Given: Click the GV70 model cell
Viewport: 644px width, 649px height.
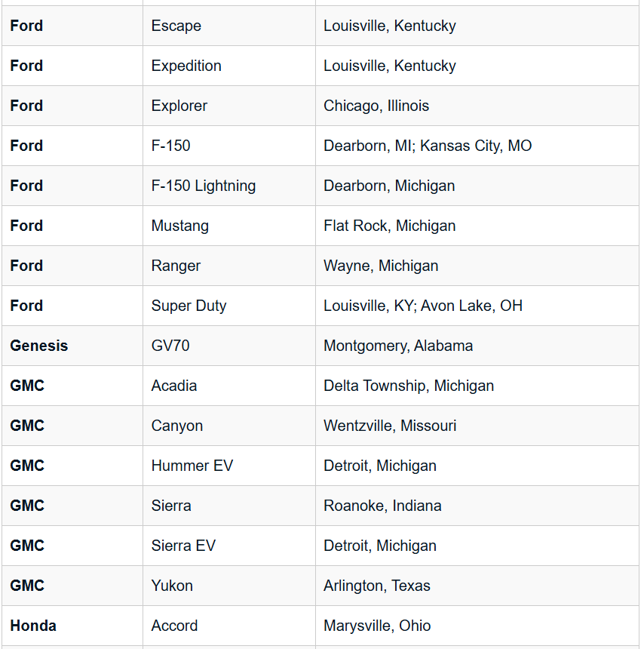Looking at the screenshot, I should tap(170, 346).
